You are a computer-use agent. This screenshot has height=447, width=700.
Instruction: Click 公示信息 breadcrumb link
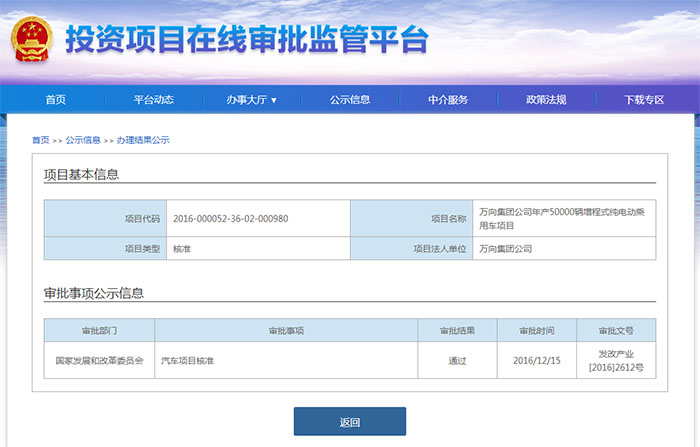tap(83, 140)
